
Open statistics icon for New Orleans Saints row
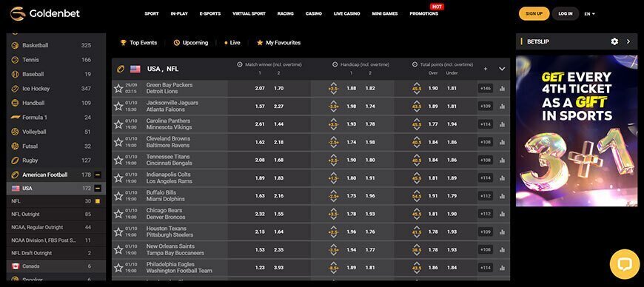[502, 249]
